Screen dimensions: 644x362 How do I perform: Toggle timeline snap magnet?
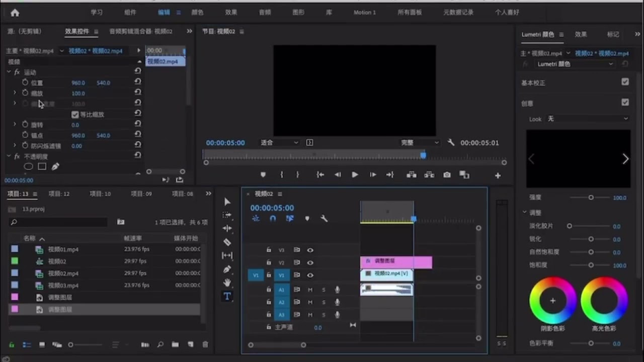click(273, 219)
